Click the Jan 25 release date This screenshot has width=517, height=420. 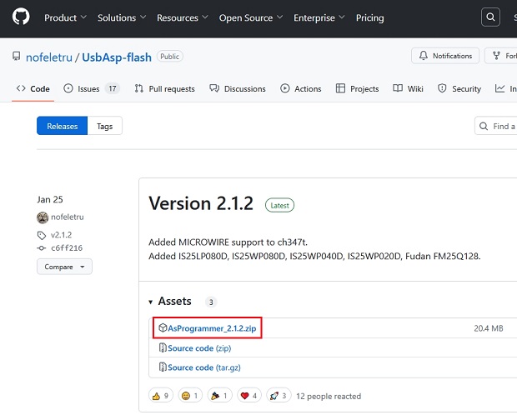pos(50,200)
